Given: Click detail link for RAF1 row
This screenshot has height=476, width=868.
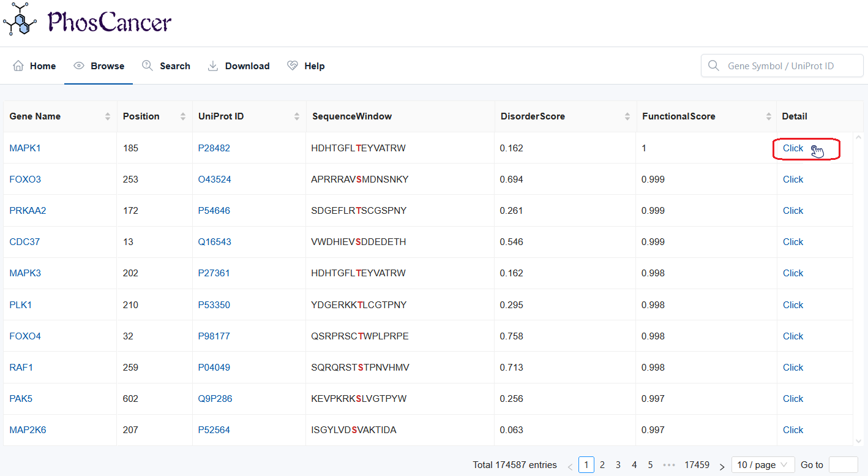Looking at the screenshot, I should pos(793,368).
